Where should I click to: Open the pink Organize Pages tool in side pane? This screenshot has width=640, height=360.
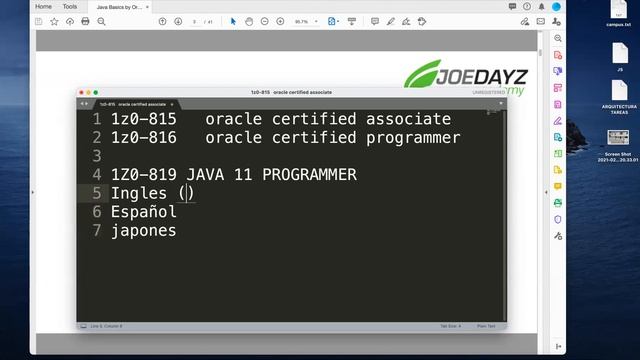558,88
